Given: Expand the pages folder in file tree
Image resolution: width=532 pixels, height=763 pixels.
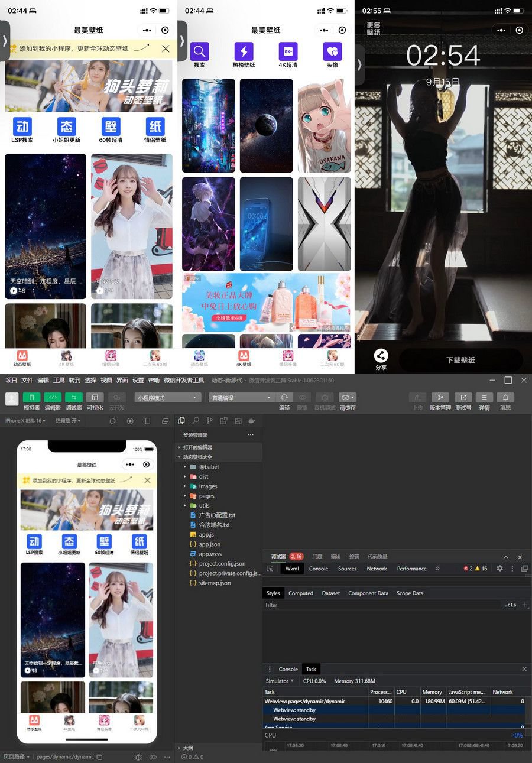Looking at the screenshot, I should (x=206, y=496).
